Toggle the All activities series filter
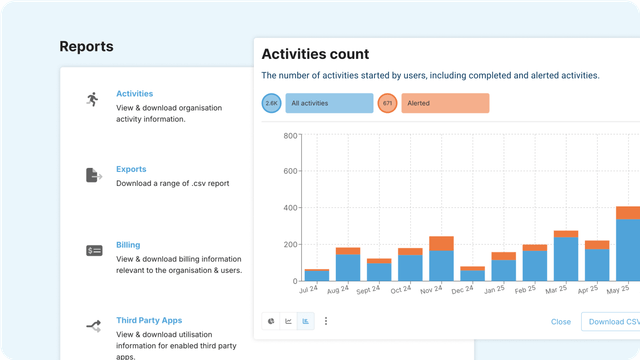Viewport: 640px width, 360px height. 329,103
